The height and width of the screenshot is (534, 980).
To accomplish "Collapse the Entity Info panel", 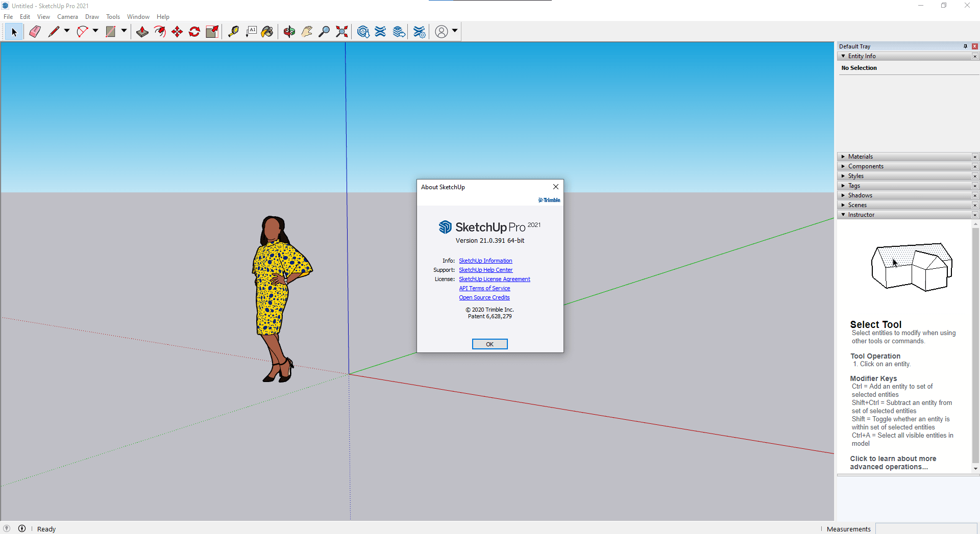I will tap(843, 56).
